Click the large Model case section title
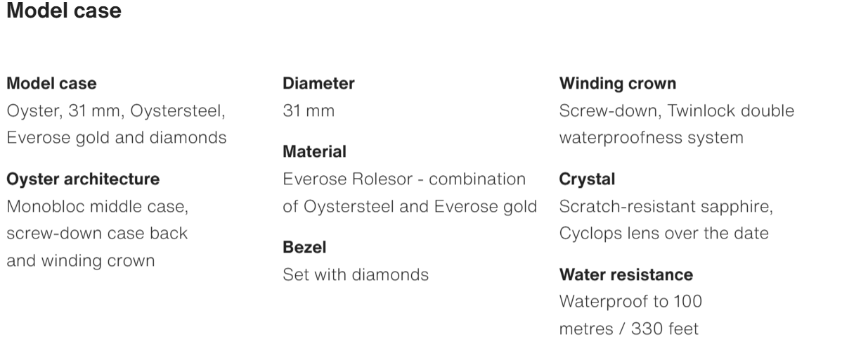Viewport: 868px width, 337px height. pos(63,12)
